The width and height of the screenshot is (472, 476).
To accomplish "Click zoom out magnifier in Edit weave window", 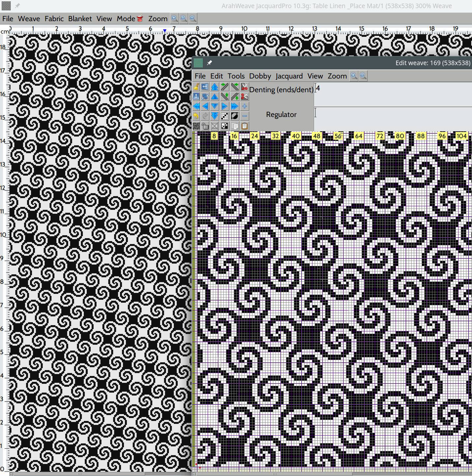I will pyautogui.click(x=363, y=76).
